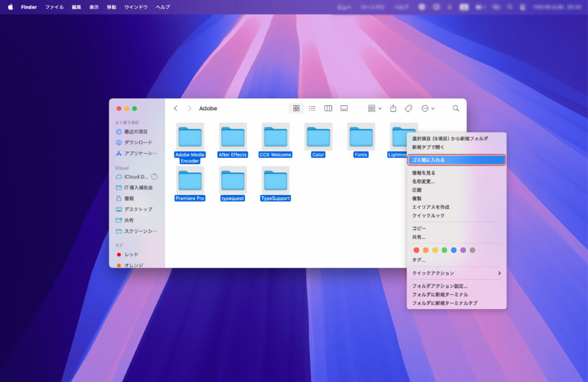
Task: Switch Finder to column view
Action: point(328,108)
